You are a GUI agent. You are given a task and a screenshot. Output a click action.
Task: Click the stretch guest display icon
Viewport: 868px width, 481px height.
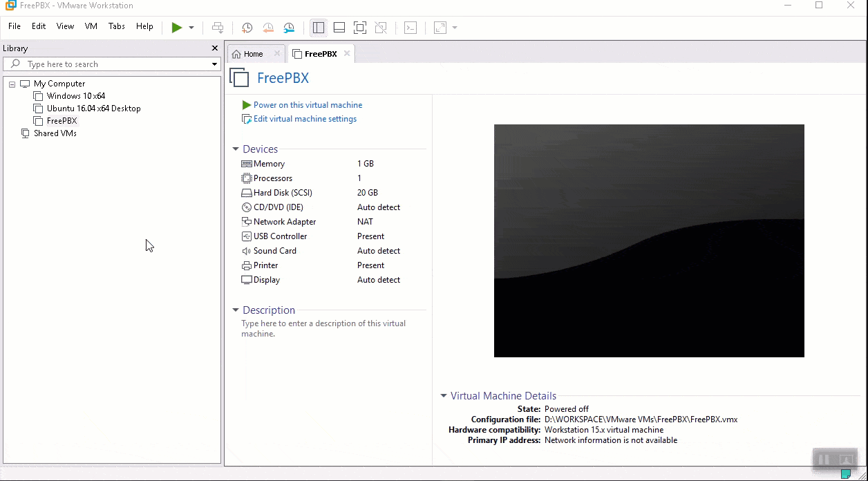[440, 28]
